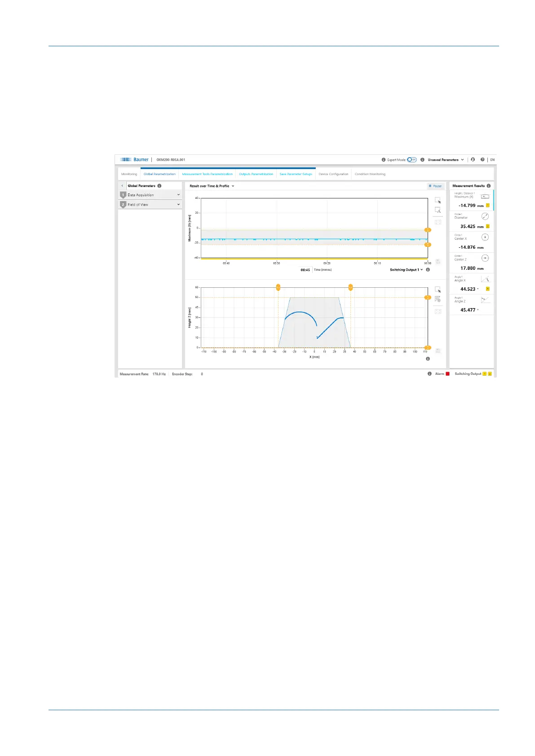Select the Center Z value 17.880 mm
Viewport: 535px width, 756px height.
(472, 268)
